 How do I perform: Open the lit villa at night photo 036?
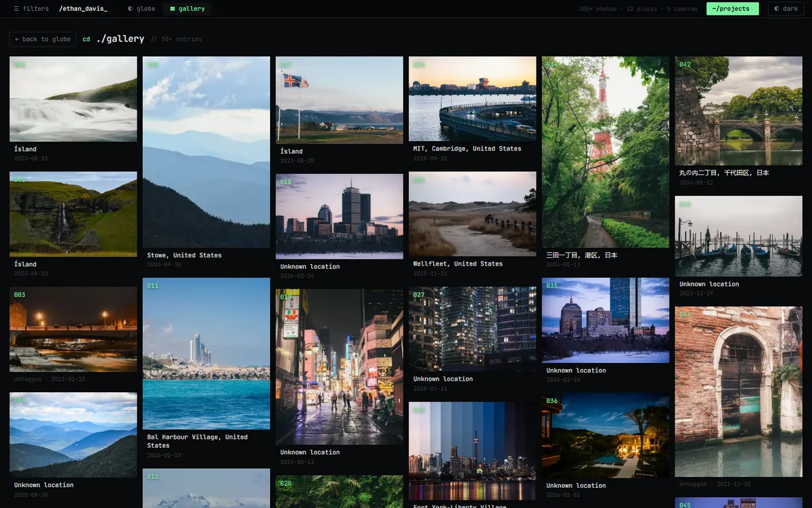coord(606,436)
